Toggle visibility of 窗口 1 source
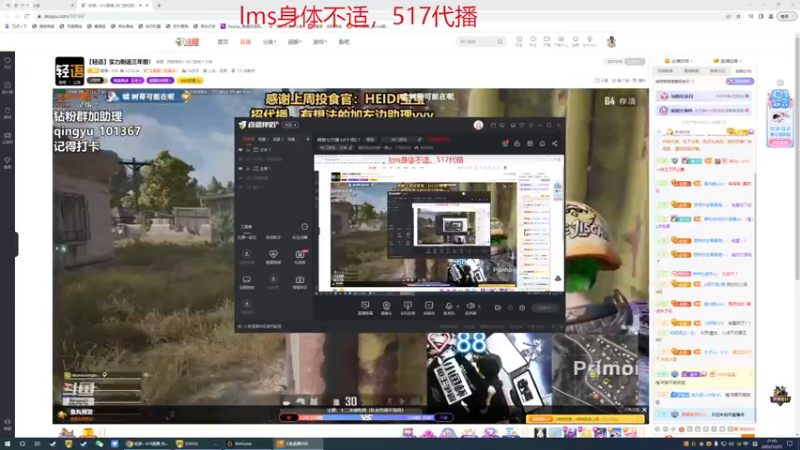800x450 pixels. (x=240, y=187)
